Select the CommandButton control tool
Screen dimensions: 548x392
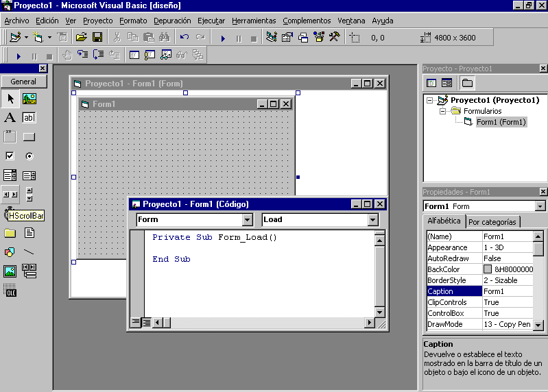[x=29, y=137]
